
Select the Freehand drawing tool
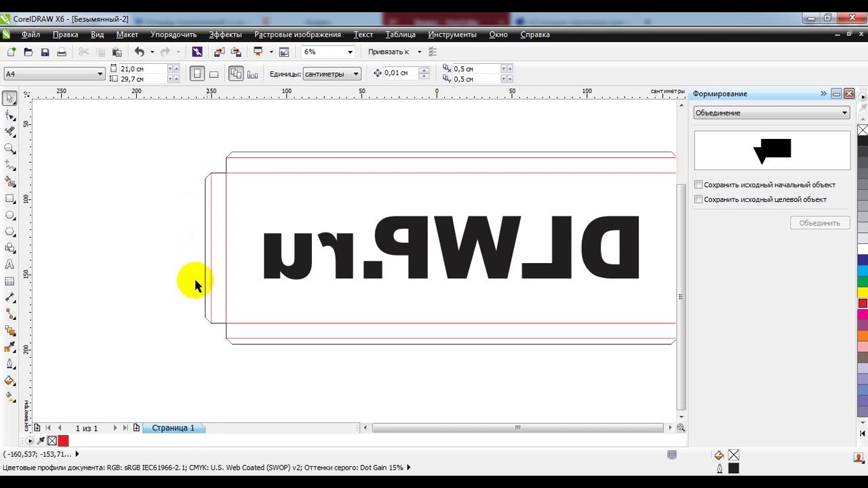(x=9, y=165)
